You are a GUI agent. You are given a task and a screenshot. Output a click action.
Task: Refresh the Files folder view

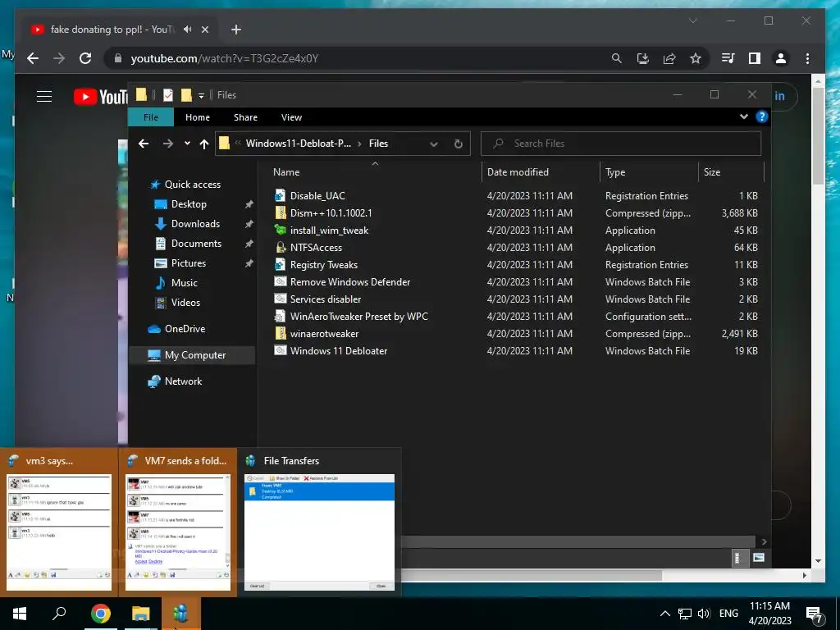[x=458, y=144]
